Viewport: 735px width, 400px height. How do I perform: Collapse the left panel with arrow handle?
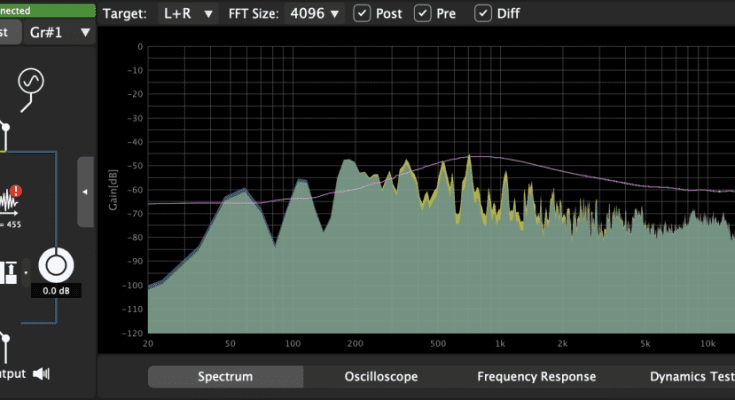coord(85,191)
